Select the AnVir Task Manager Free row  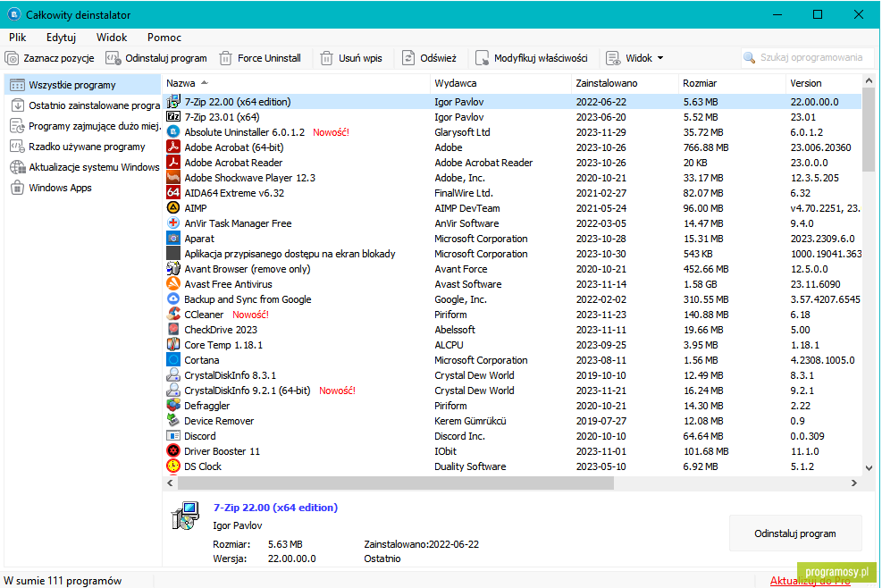click(512, 223)
